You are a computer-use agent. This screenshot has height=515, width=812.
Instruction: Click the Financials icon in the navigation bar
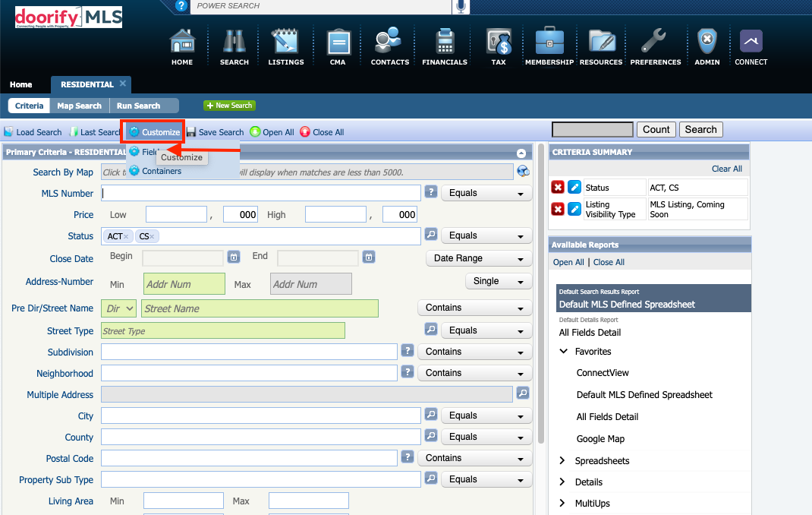coord(444,42)
